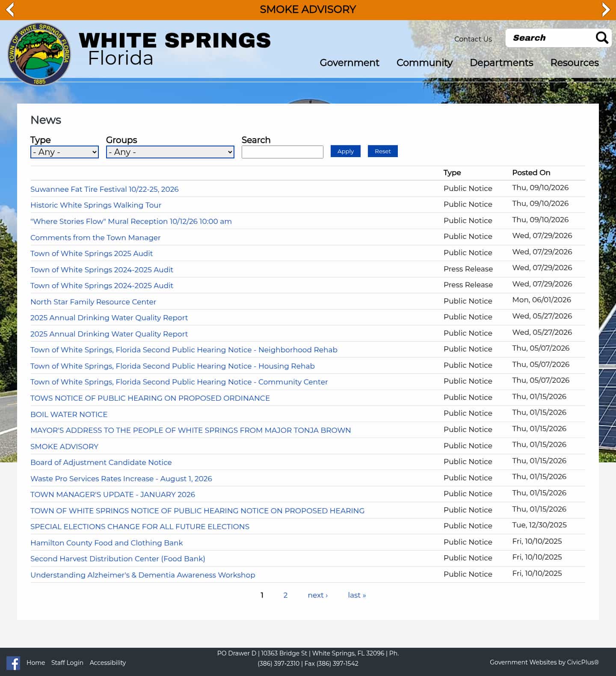616x676 pixels.
Task: Open Housing Rehab public hearing notice
Action: pyautogui.click(x=172, y=366)
